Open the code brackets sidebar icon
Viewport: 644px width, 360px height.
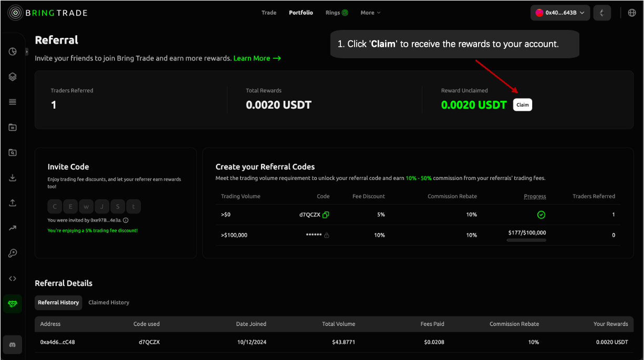pos(13,278)
